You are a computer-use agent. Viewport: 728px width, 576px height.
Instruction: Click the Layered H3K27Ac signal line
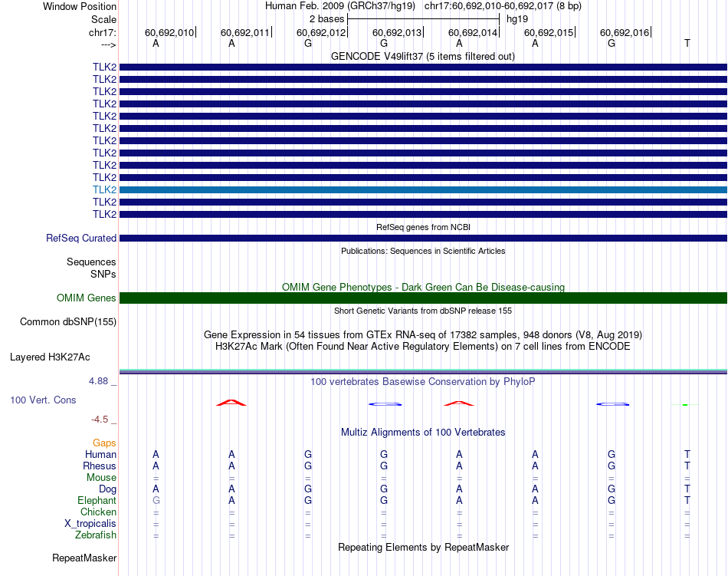point(423,371)
